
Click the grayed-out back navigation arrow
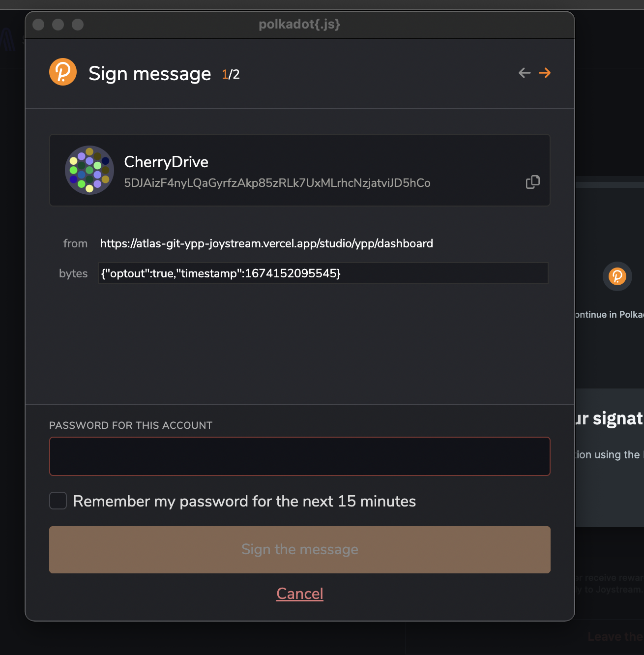524,72
